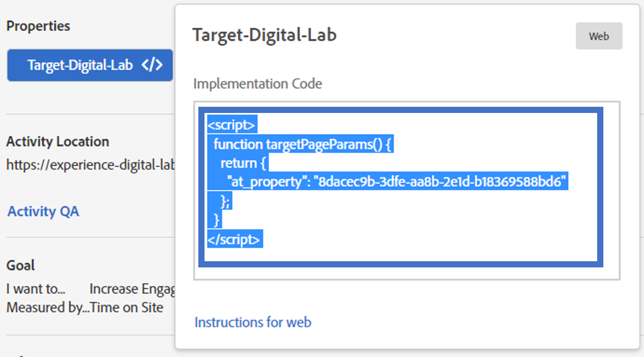
Task: Click the "at_property" key in code
Action: tap(267, 181)
